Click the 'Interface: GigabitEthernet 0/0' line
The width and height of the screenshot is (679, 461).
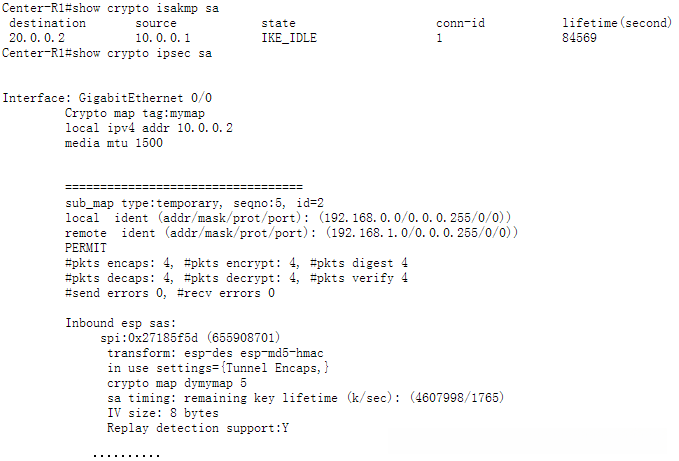tap(108, 98)
